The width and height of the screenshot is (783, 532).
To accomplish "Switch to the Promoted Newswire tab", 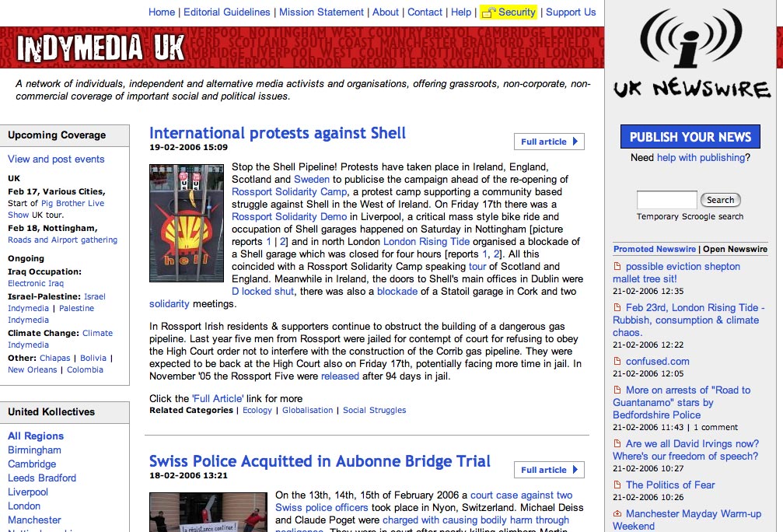I will coord(655,250).
